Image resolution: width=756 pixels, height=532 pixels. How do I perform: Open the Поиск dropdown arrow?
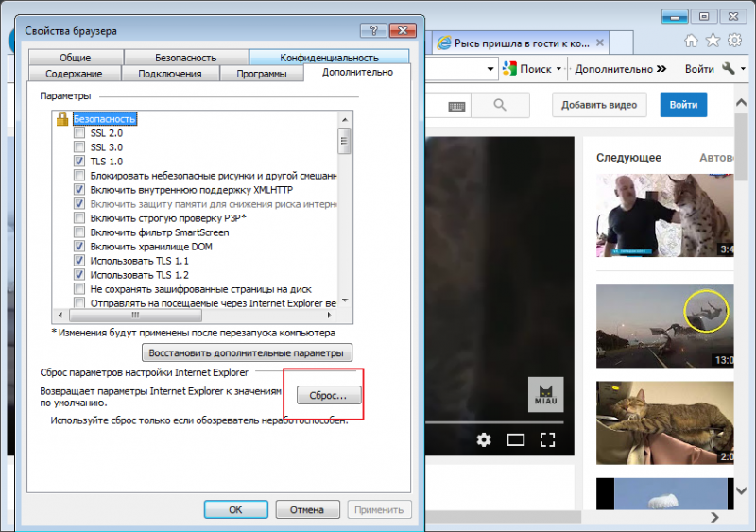click(x=558, y=68)
